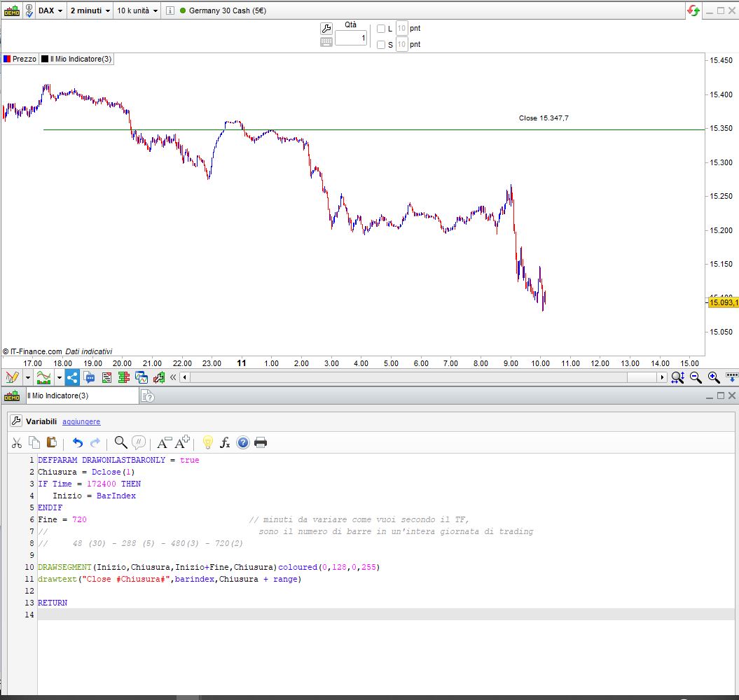
Task: Click the DEMO icon in top toolbar
Action: (x=12, y=10)
